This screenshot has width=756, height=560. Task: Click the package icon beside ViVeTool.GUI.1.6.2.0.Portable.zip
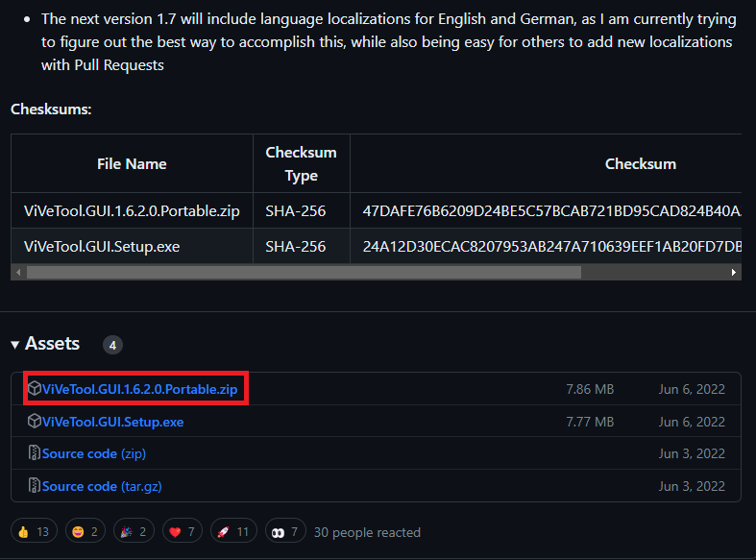35,388
